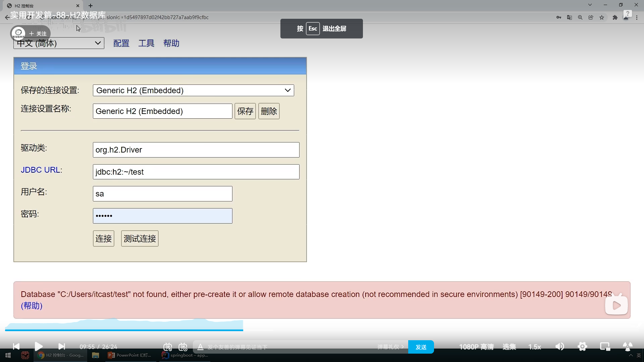This screenshot has width=644, height=362.
Task: Open the 工具 menu
Action: (x=146, y=43)
